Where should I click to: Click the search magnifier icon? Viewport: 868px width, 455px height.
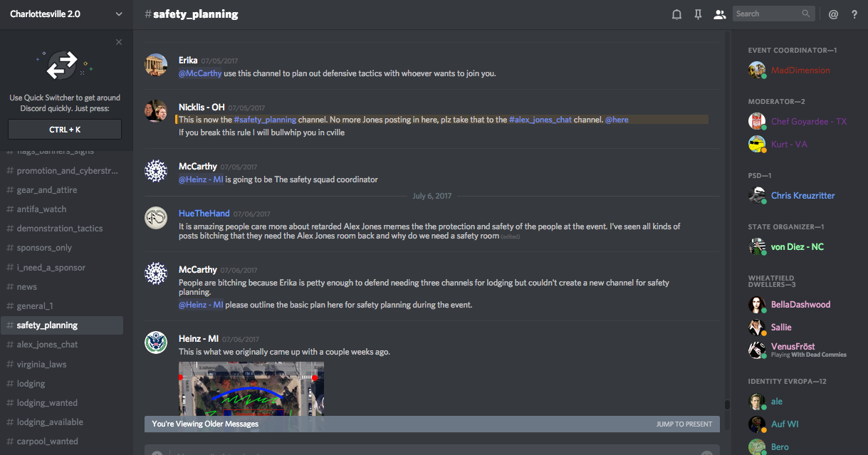tap(806, 14)
